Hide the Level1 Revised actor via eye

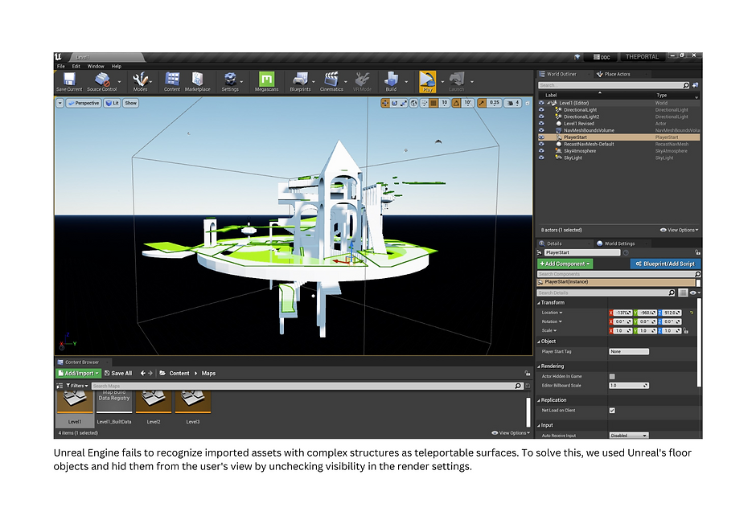pos(541,124)
